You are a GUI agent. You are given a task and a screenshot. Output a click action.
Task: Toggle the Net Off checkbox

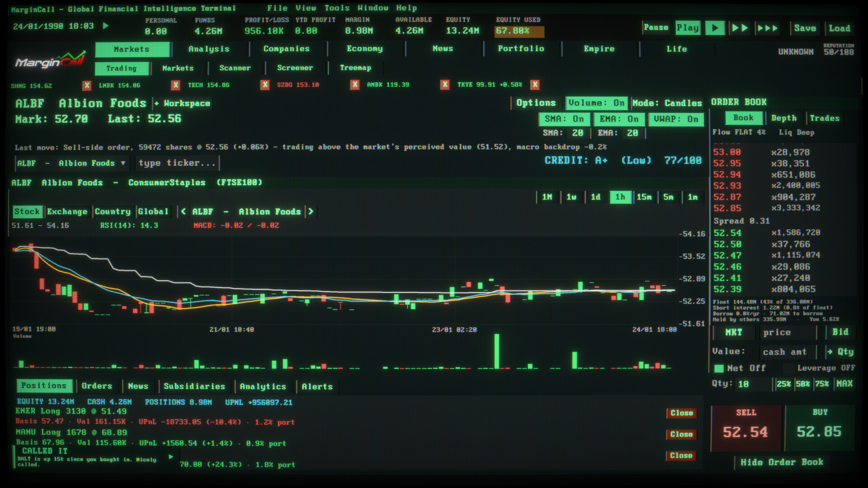pos(718,369)
